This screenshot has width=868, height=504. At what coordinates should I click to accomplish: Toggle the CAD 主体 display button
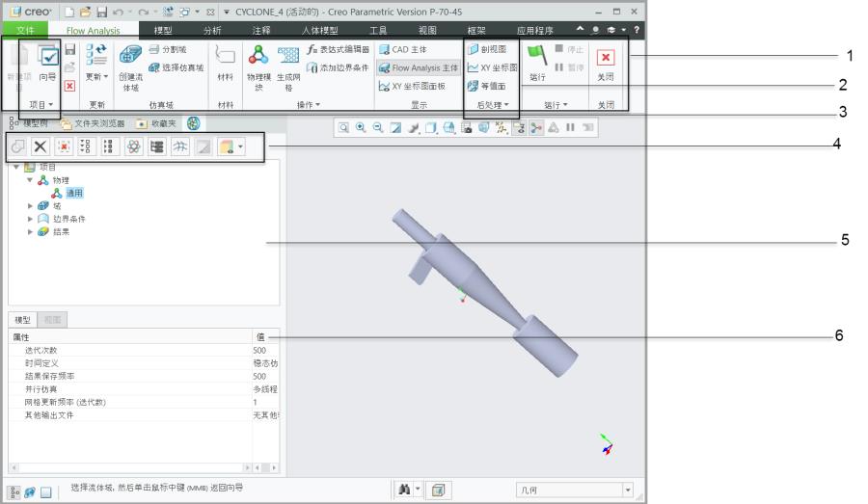point(403,49)
